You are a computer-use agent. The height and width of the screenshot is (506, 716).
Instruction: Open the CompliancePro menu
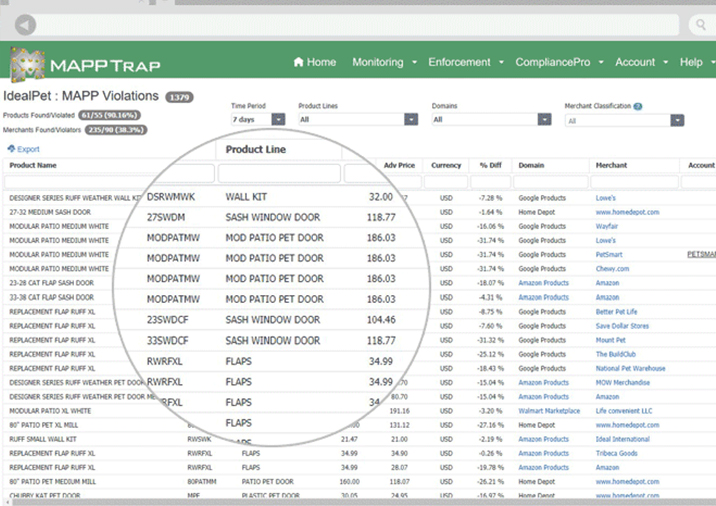tap(553, 62)
